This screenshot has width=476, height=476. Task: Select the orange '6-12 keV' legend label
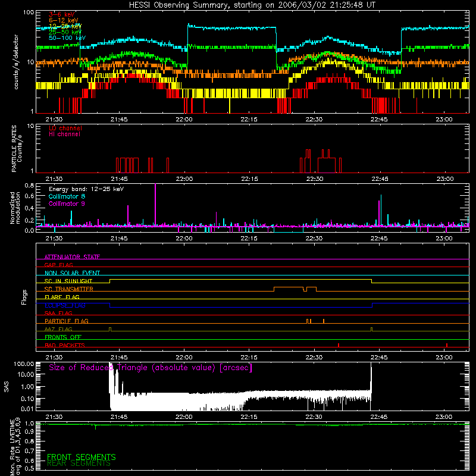coord(64,20)
